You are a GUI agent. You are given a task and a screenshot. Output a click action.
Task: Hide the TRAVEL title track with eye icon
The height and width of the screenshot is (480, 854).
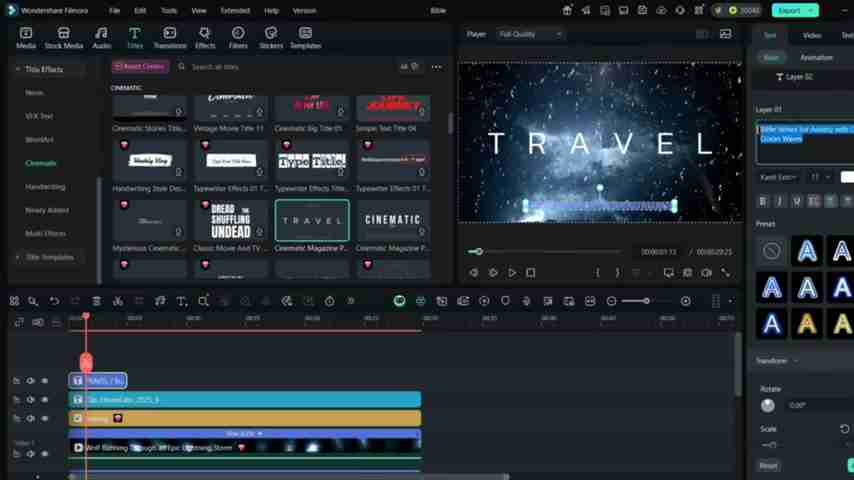click(45, 381)
